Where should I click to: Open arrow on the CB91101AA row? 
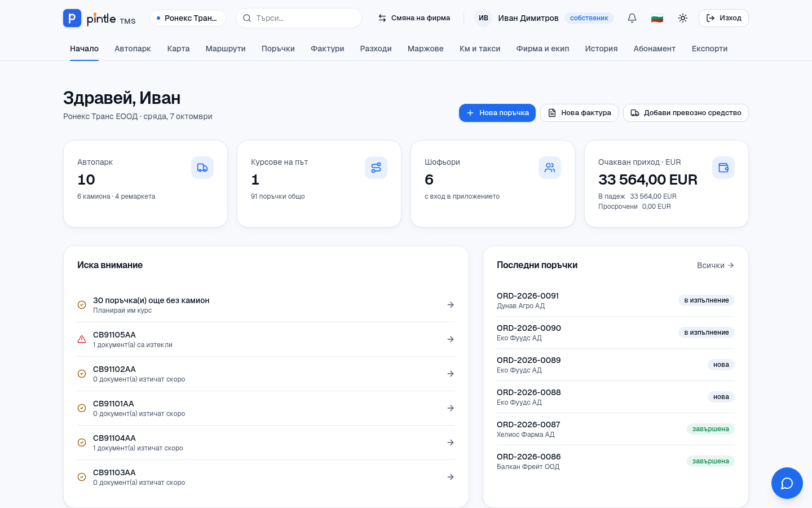click(x=451, y=408)
